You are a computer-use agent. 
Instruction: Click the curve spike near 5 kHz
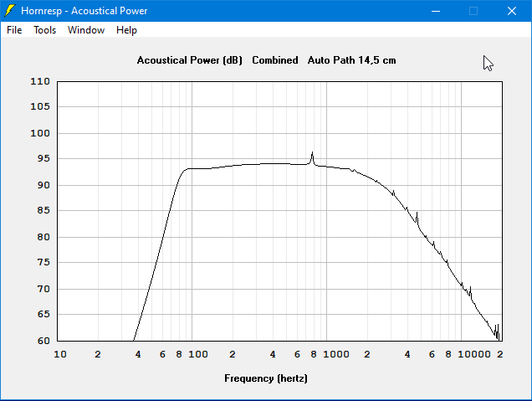(x=417, y=216)
